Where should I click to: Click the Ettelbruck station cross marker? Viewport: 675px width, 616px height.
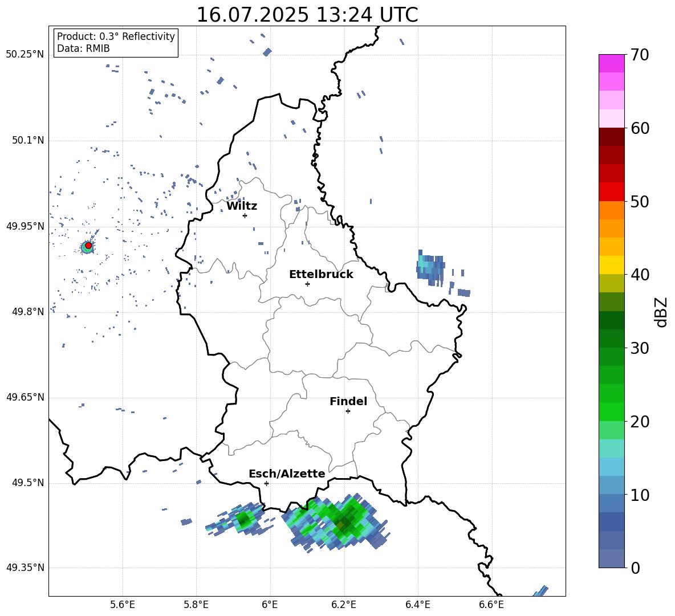tap(307, 284)
